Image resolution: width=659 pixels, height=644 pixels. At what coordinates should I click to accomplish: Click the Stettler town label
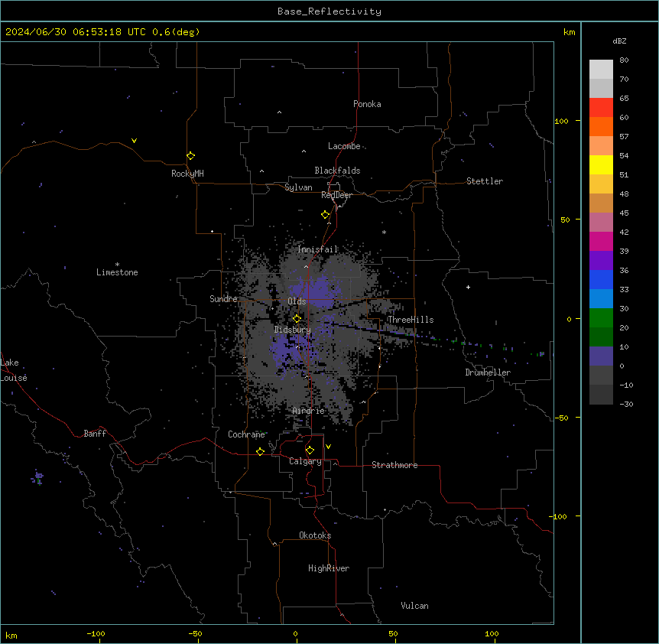point(485,181)
